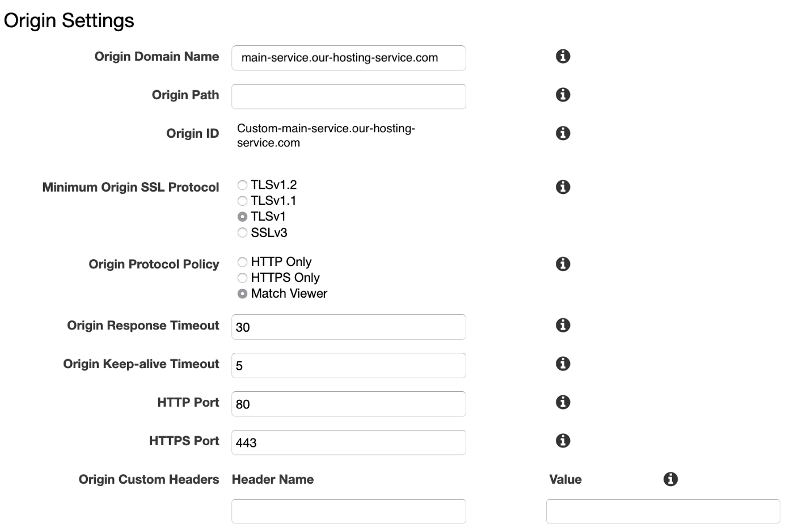Click the Origin Response Timeout field
This screenshot has width=794, height=532.
point(348,327)
